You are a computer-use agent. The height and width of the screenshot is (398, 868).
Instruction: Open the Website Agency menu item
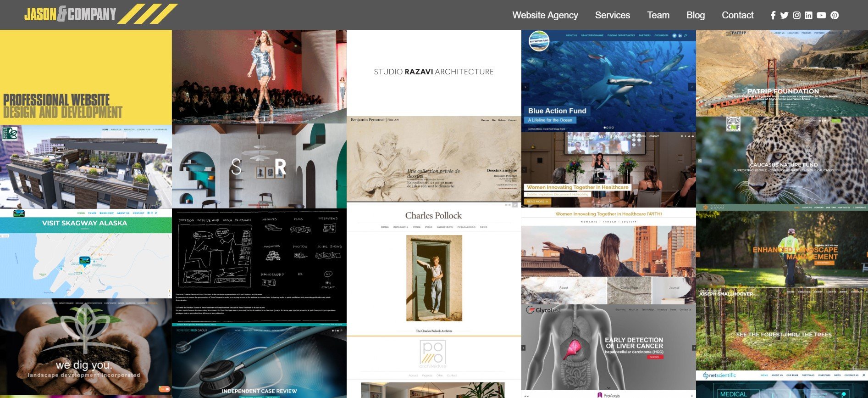(x=545, y=15)
